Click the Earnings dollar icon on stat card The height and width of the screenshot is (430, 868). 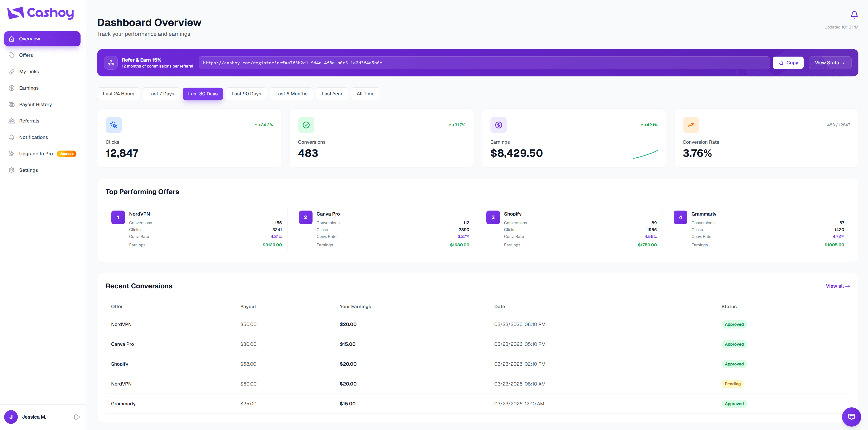[498, 125]
